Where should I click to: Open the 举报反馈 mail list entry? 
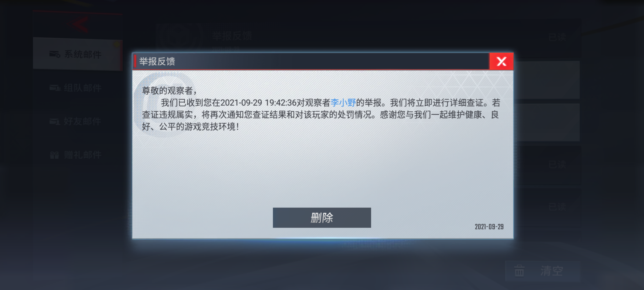pyautogui.click(x=368, y=38)
